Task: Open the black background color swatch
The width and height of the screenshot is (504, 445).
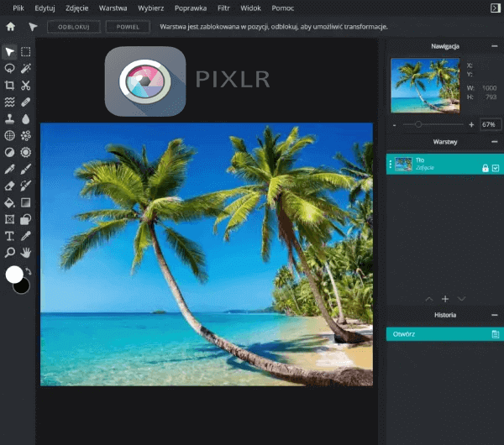Action: (x=22, y=287)
